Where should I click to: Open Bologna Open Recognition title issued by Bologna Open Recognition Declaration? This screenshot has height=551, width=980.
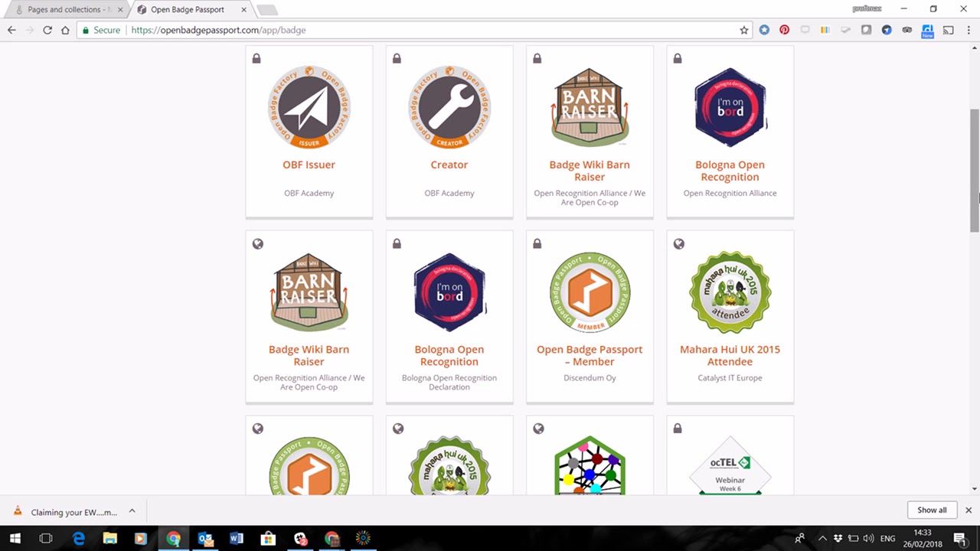(x=449, y=355)
